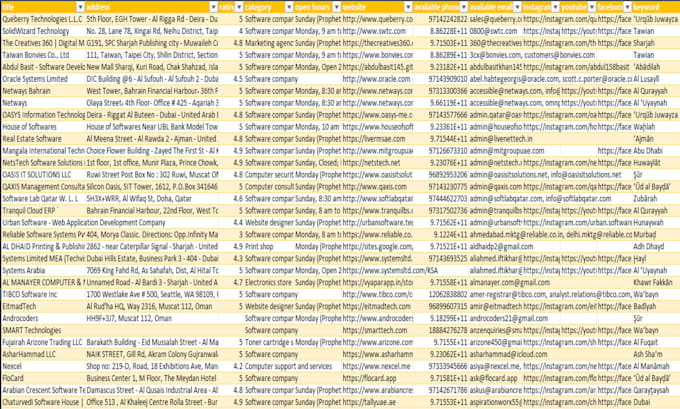
Task: Select phone number 12062838802
Action: click(x=441, y=294)
